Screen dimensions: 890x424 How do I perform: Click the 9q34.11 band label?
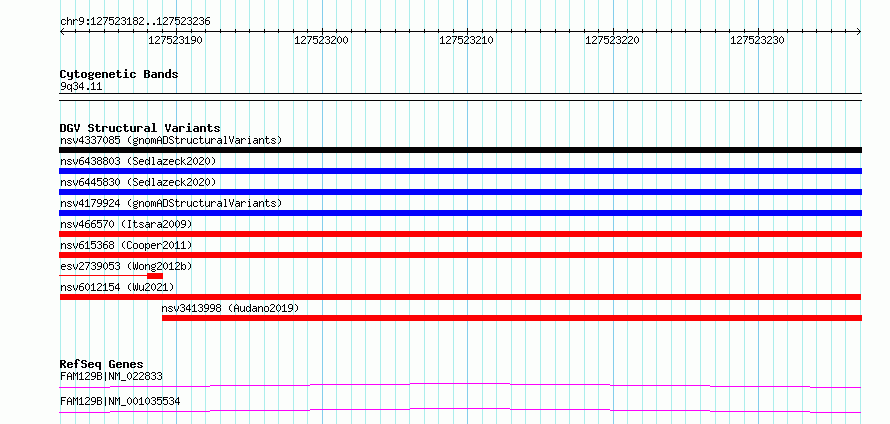(81, 87)
